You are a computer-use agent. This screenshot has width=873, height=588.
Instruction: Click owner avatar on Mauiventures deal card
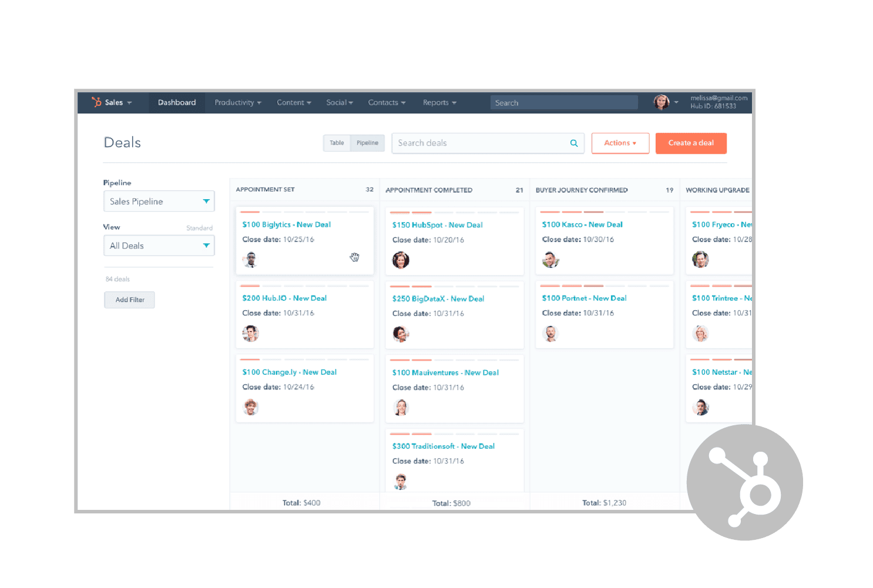[401, 408]
